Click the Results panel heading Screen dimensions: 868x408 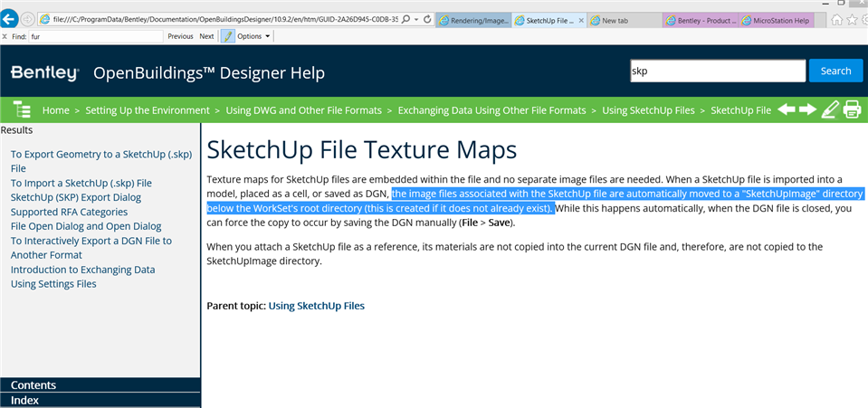pyautogui.click(x=16, y=130)
